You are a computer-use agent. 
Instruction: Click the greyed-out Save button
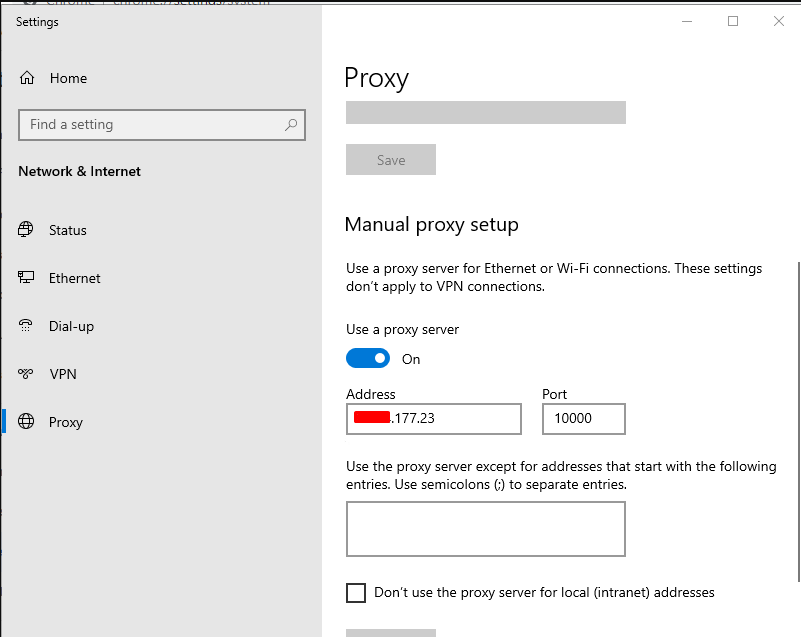click(391, 159)
